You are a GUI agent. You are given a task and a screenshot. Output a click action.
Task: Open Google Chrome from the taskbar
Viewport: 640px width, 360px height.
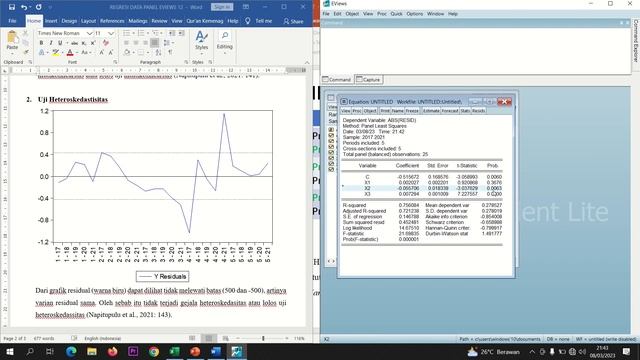point(154,351)
